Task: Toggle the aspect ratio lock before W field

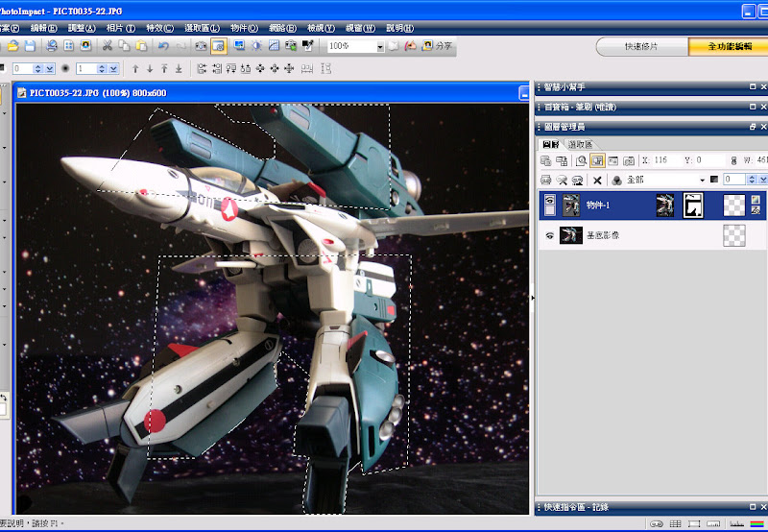Action: pyautogui.click(x=733, y=160)
